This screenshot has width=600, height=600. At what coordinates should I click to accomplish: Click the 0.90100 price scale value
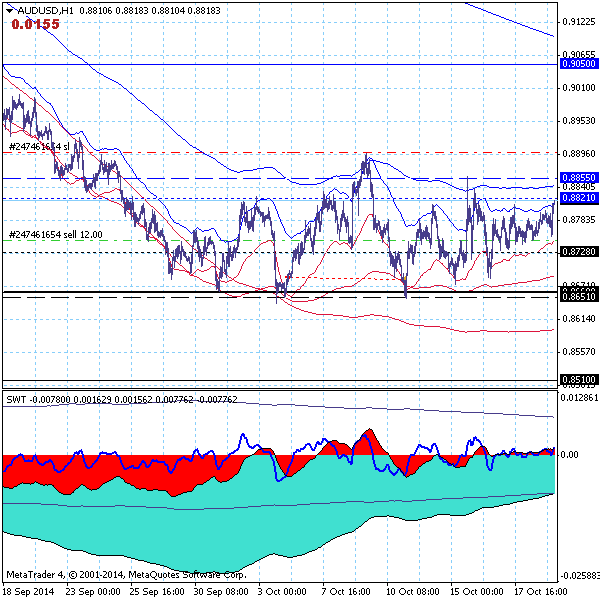point(579,88)
